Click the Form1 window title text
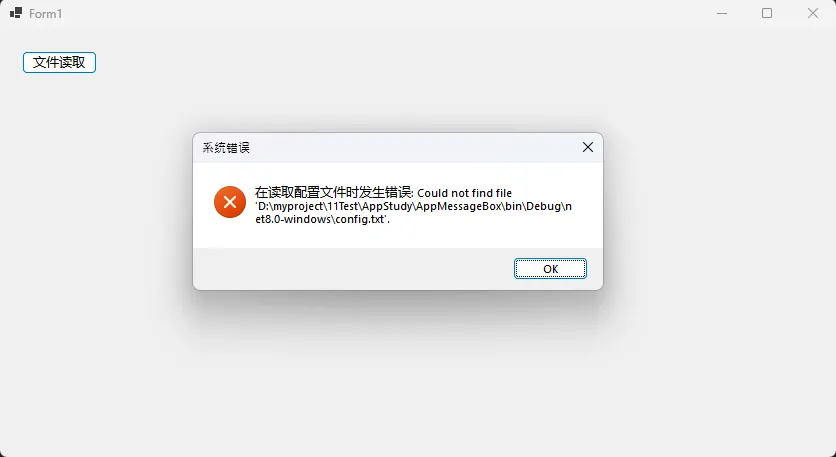 point(45,14)
